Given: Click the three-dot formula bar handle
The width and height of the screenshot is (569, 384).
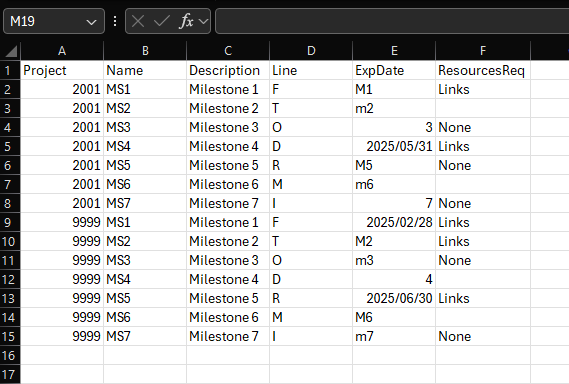Looking at the screenshot, I should [x=115, y=21].
